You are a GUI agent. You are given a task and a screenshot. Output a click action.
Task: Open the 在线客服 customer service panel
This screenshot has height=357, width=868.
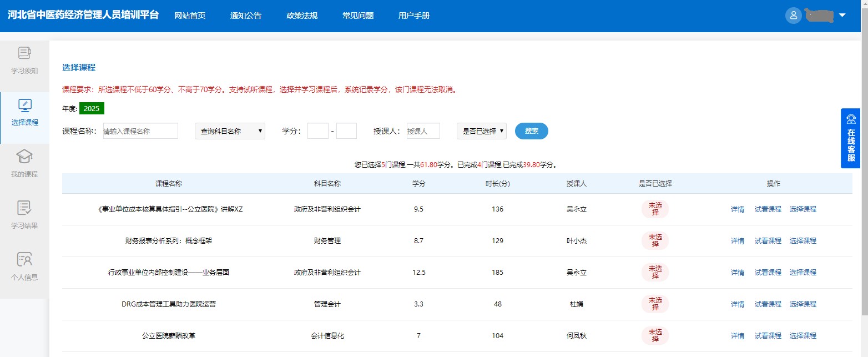tap(851, 138)
